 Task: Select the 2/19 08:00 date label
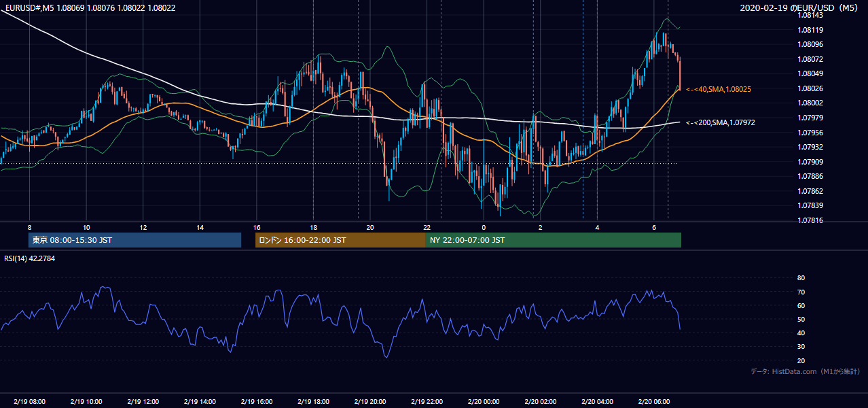tap(29, 402)
